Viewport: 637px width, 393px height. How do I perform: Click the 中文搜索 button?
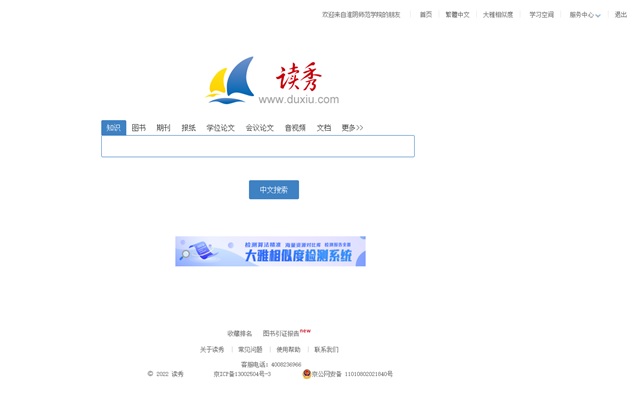coord(274,190)
